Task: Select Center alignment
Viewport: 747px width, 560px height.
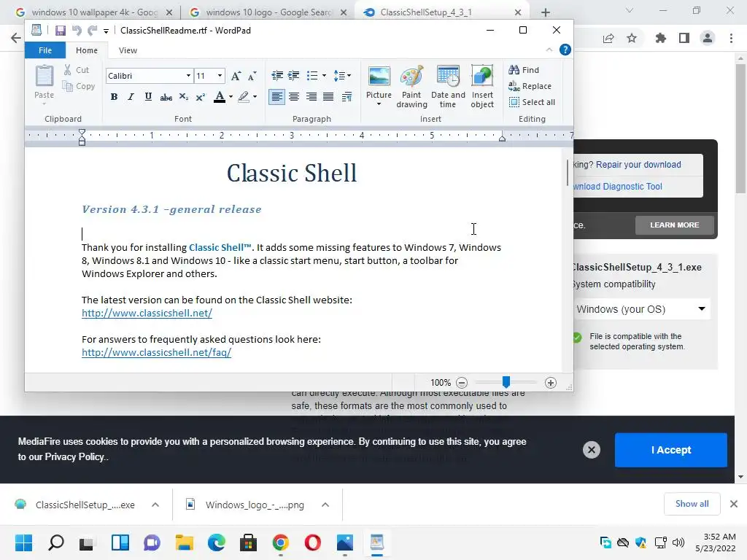Action: click(294, 97)
